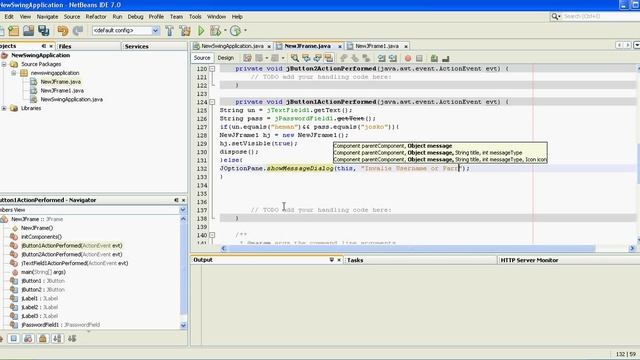Toggle Sort by Source button in Navigator
The width and height of the screenshot is (640, 360).
[72, 339]
